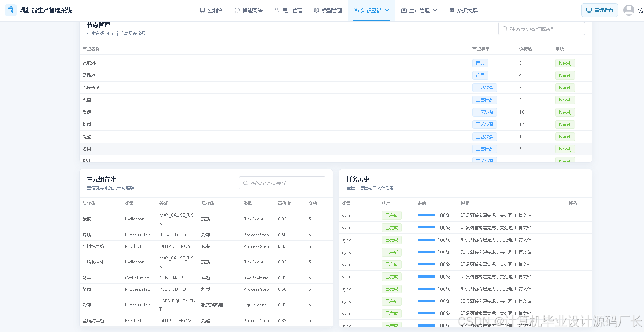
Task: Click the 进度 column header
Action: [422, 204]
